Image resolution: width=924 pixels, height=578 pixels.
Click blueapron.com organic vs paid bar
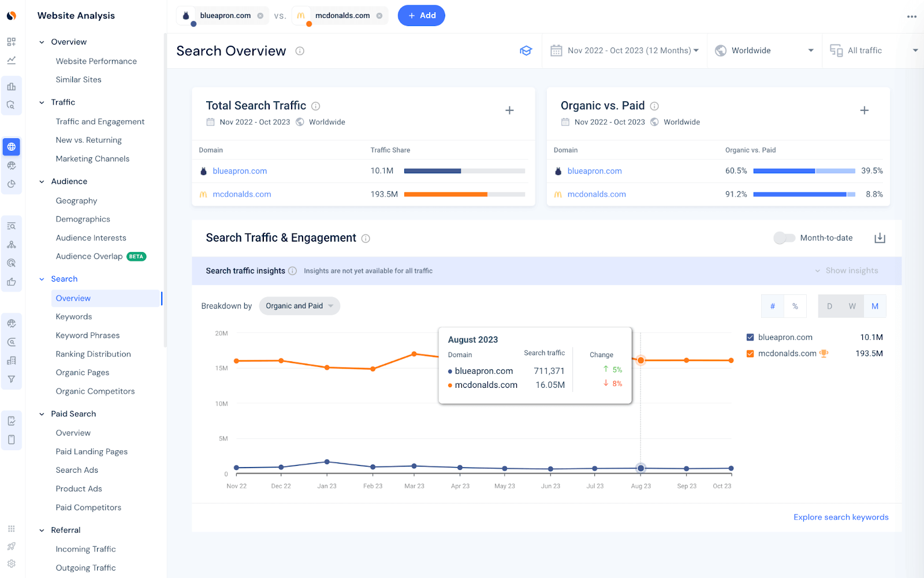[x=804, y=171]
